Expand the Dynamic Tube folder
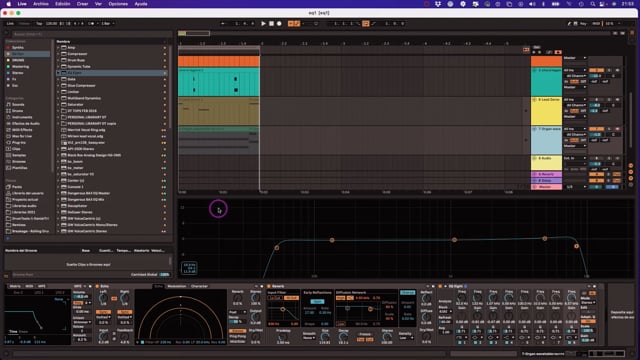Screen dimensions: 640x360 coord(58,67)
